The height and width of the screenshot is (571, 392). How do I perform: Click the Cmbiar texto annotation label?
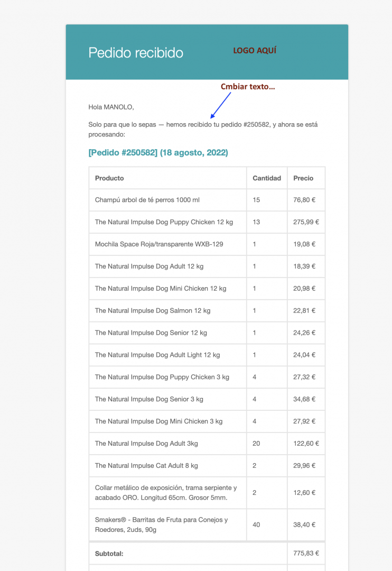[x=248, y=87]
